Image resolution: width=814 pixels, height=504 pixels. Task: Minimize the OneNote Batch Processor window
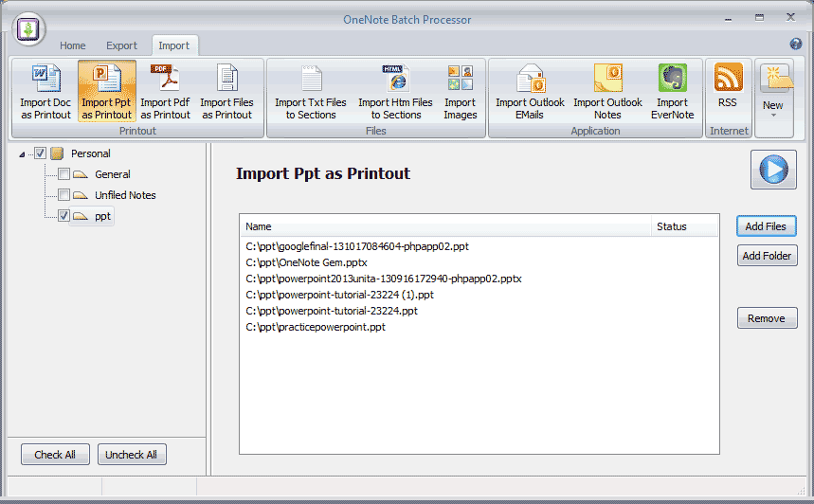click(729, 19)
